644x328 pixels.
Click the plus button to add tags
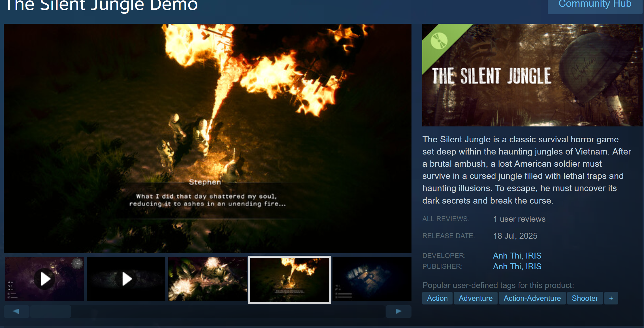click(611, 298)
